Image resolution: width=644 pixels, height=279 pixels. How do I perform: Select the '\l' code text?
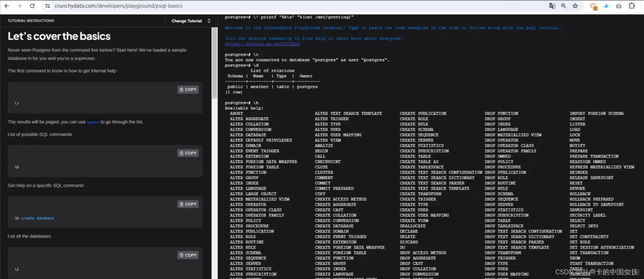coord(17,269)
